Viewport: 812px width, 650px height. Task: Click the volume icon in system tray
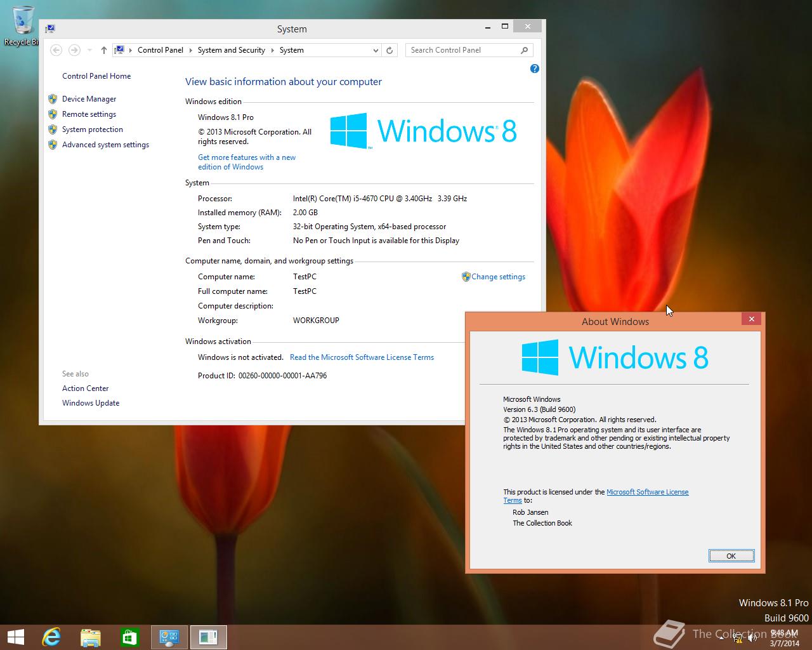pyautogui.click(x=752, y=638)
